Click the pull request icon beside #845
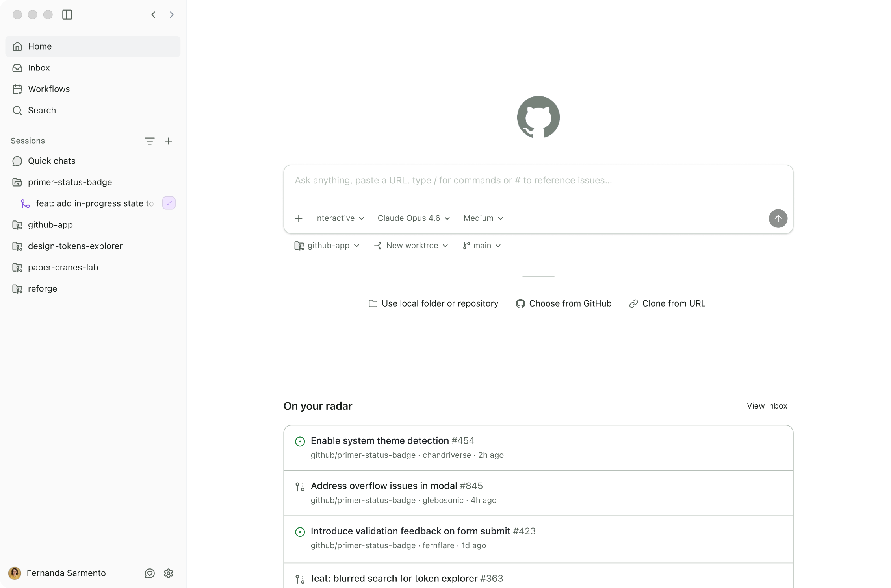The height and width of the screenshot is (588, 891). [x=300, y=487]
